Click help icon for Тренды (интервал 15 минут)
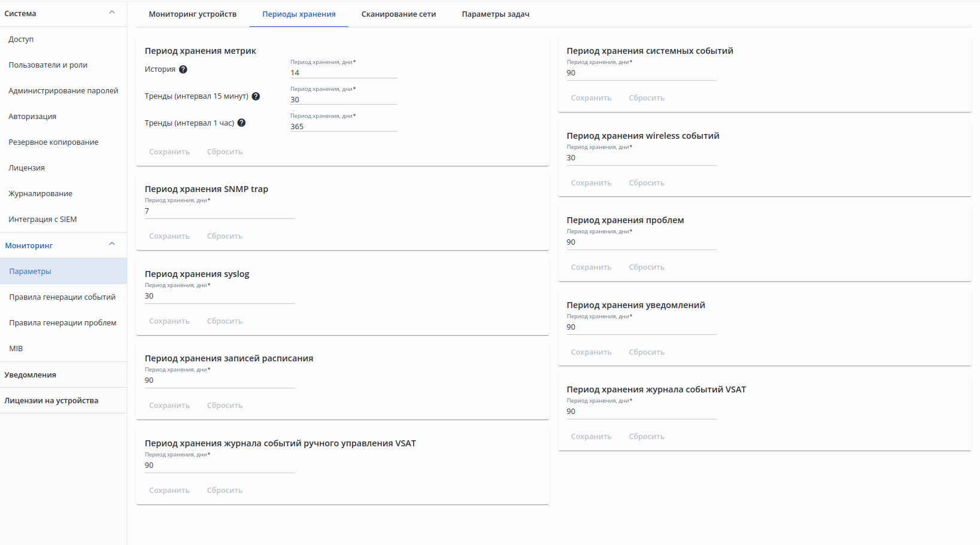Viewport: 980px width, 545px height. click(256, 96)
